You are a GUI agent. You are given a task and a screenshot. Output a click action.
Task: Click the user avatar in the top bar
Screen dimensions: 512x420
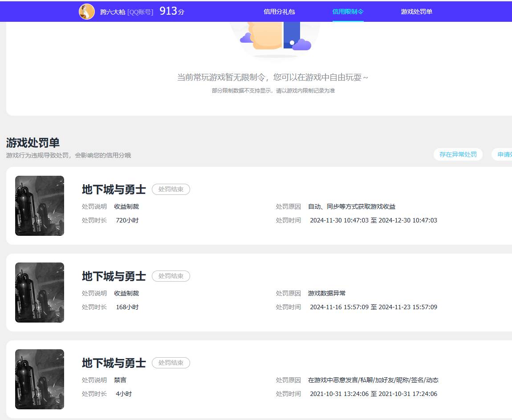tap(87, 11)
